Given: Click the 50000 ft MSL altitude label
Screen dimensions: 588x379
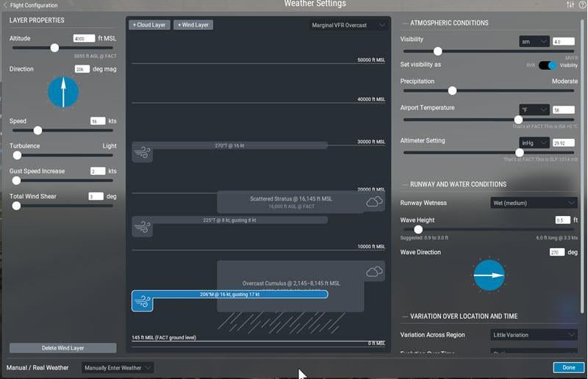Looking at the screenshot, I should [x=371, y=60].
